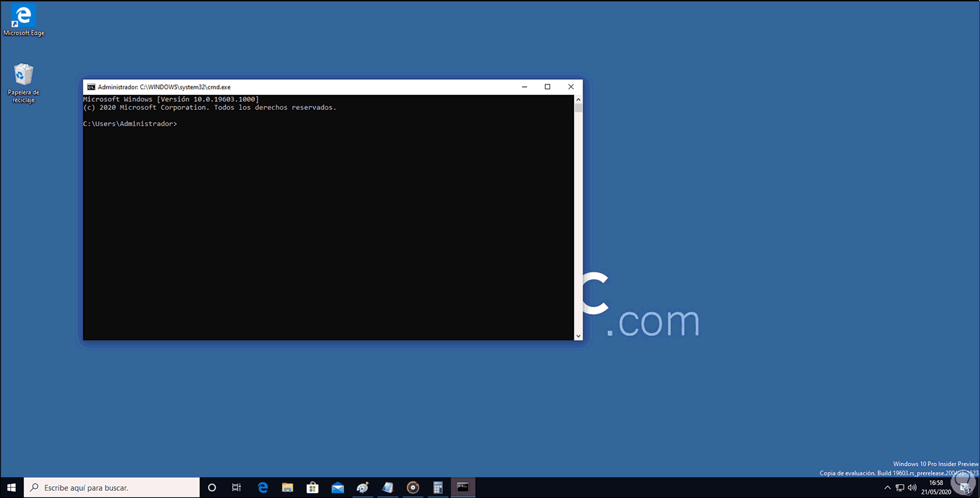Click the Command Prompt taskbar icon
Screen dimensions: 980x498
pyautogui.click(x=463, y=488)
